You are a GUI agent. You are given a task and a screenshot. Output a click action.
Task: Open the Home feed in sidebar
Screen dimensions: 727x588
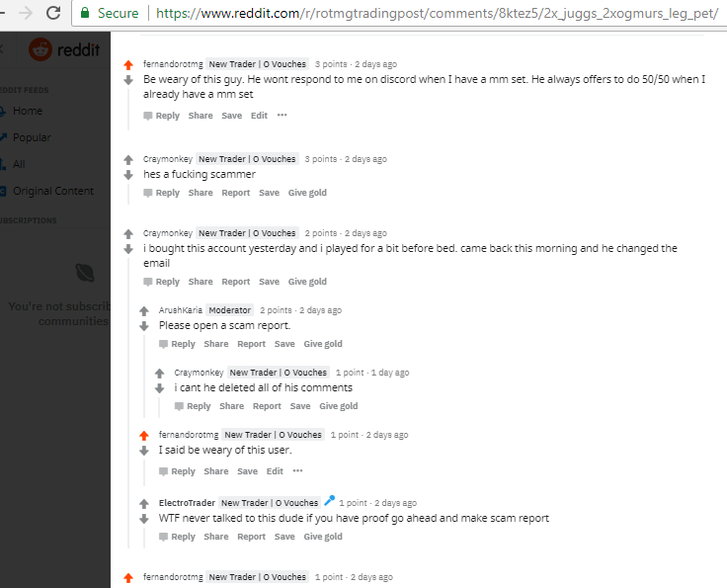click(28, 111)
